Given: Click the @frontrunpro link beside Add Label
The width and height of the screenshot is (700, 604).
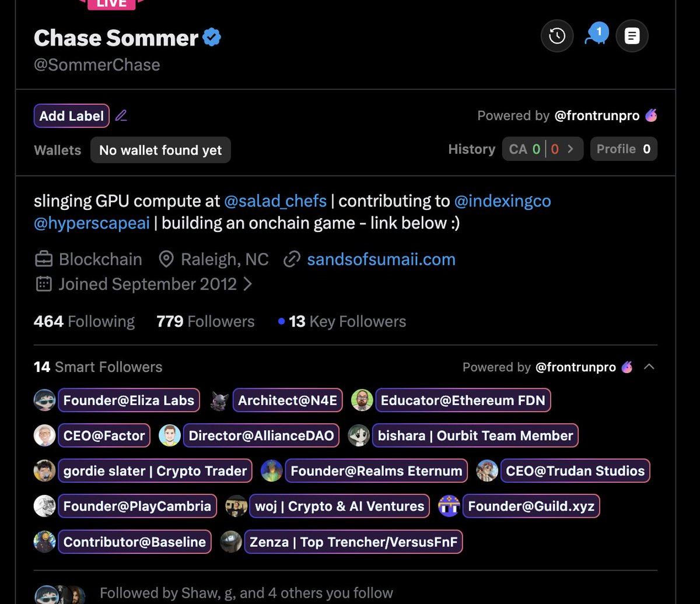Looking at the screenshot, I should pyautogui.click(x=597, y=115).
